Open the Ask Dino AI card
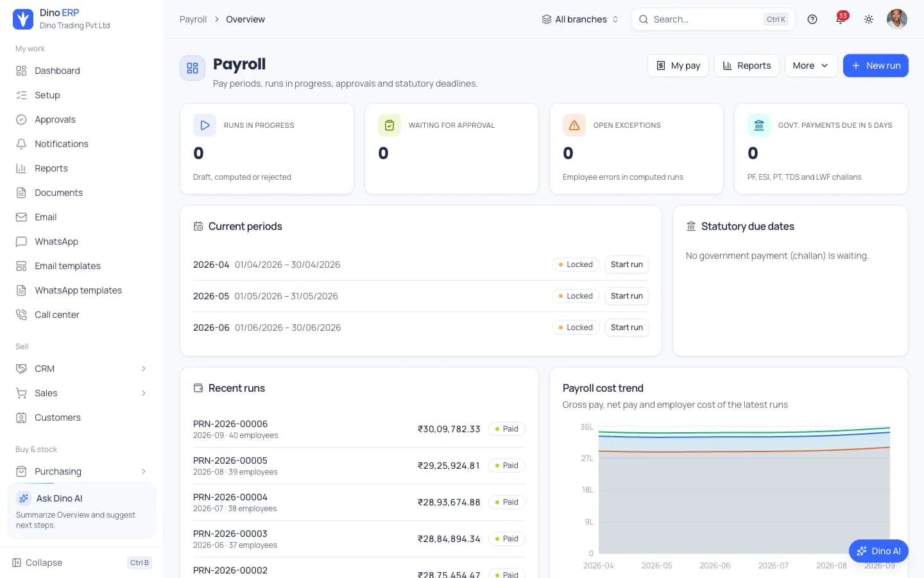Screen dimensions: 924x578 point(81,511)
